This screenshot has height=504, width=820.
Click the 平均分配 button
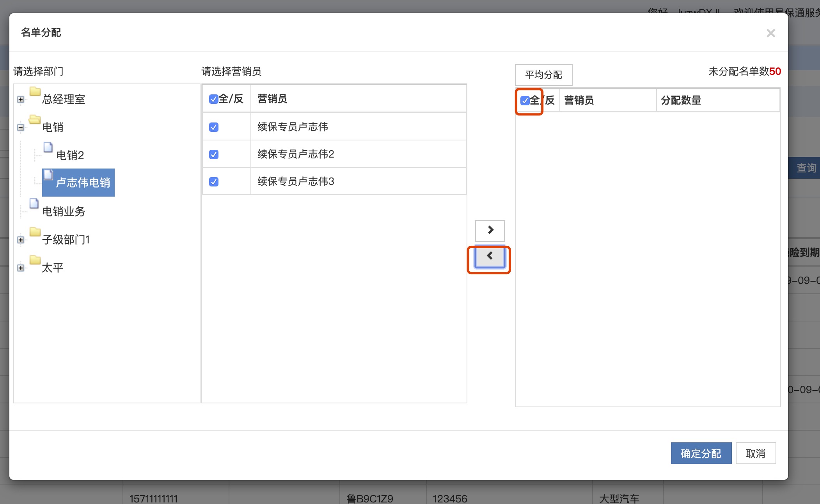point(543,75)
